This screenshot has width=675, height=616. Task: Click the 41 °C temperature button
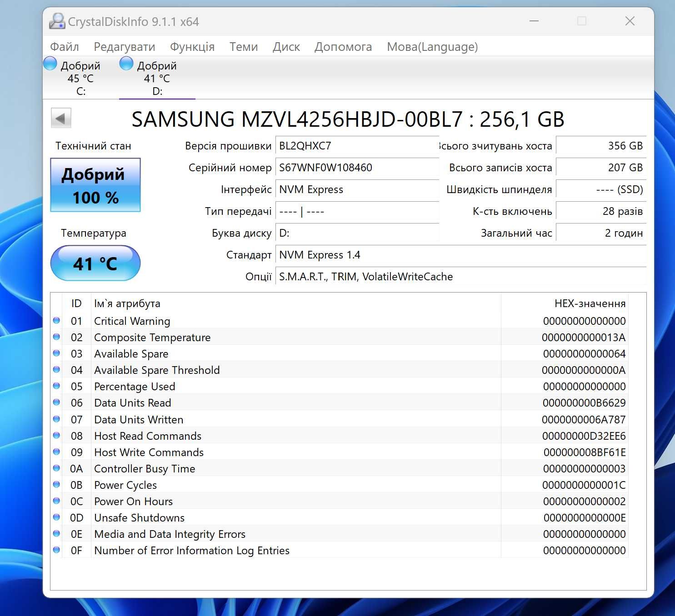(95, 263)
